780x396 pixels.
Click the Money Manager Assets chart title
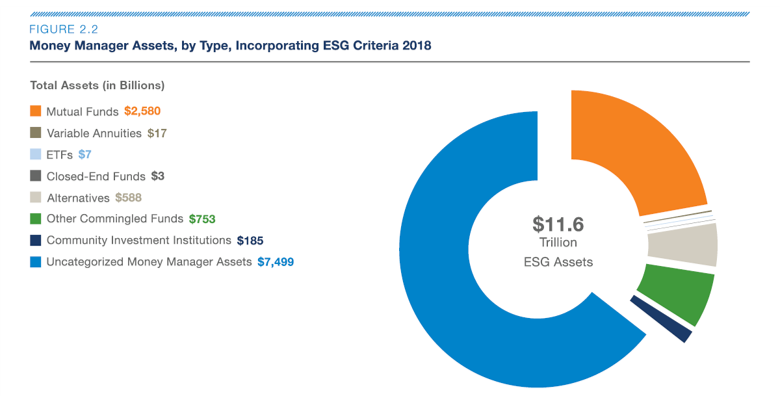tap(230, 46)
